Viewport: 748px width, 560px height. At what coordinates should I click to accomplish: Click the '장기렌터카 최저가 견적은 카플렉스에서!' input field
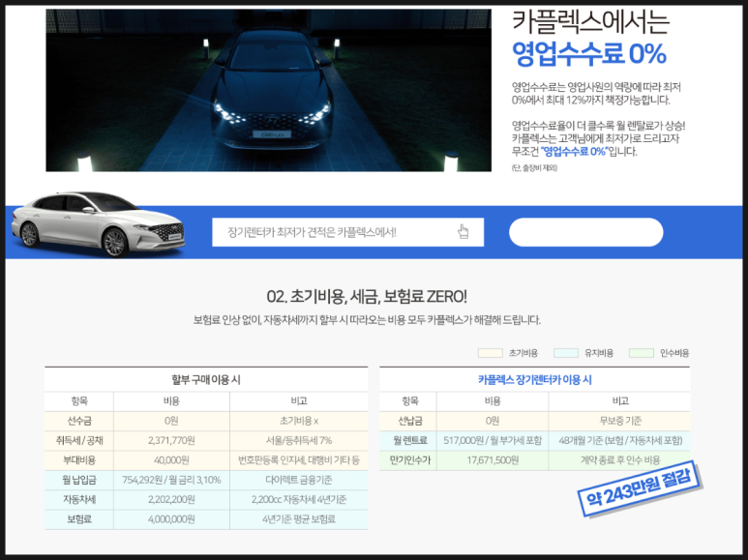(347, 232)
